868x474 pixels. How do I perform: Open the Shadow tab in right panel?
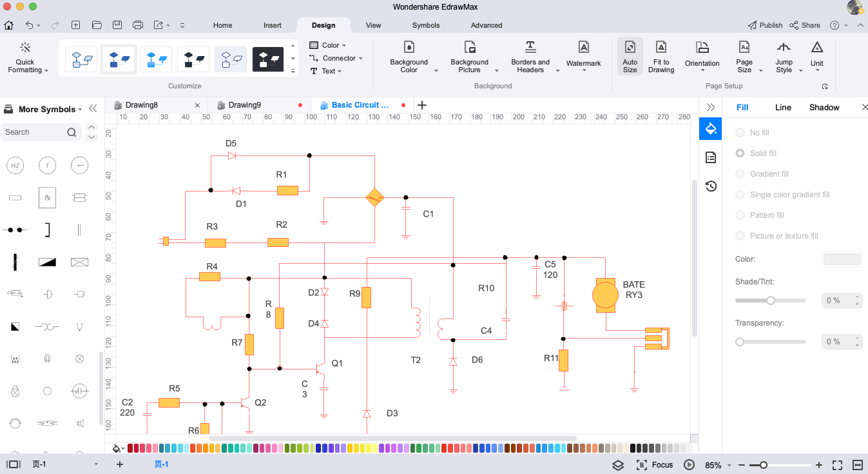pos(824,108)
